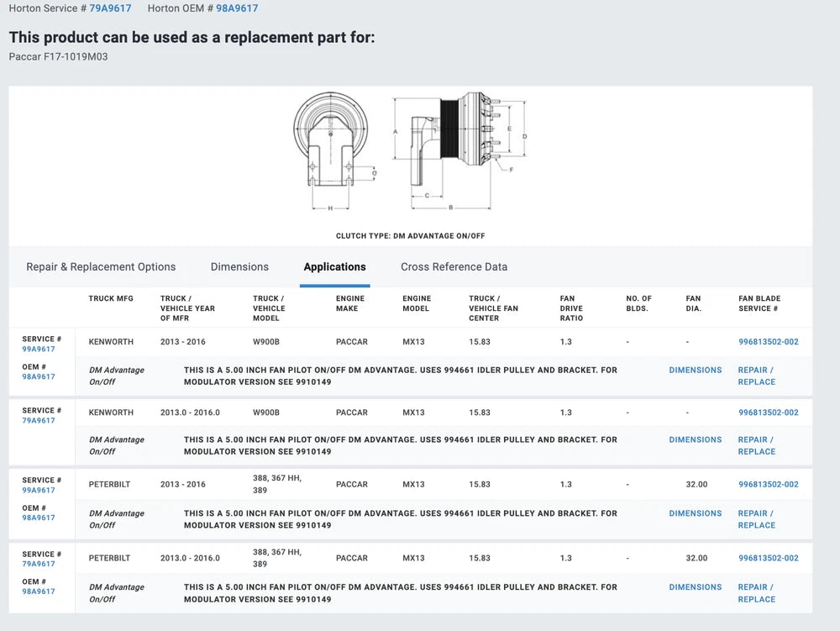Open service # 99A9617 in first Kenworth row
The height and width of the screenshot is (631, 840).
(x=39, y=349)
